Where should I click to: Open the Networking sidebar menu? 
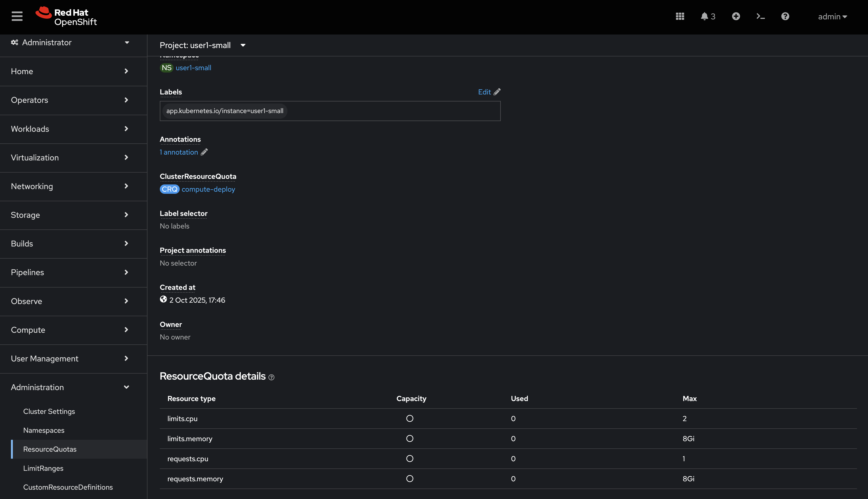[32, 186]
